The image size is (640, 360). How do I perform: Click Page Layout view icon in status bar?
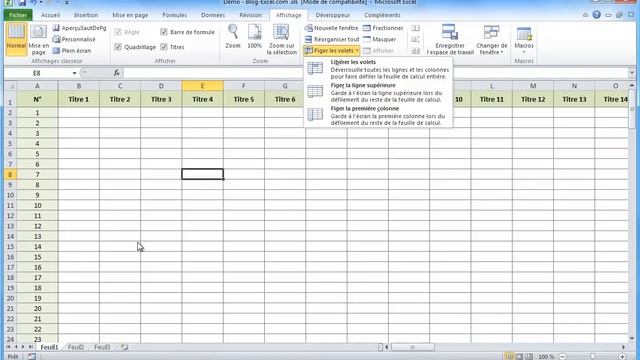519,356
